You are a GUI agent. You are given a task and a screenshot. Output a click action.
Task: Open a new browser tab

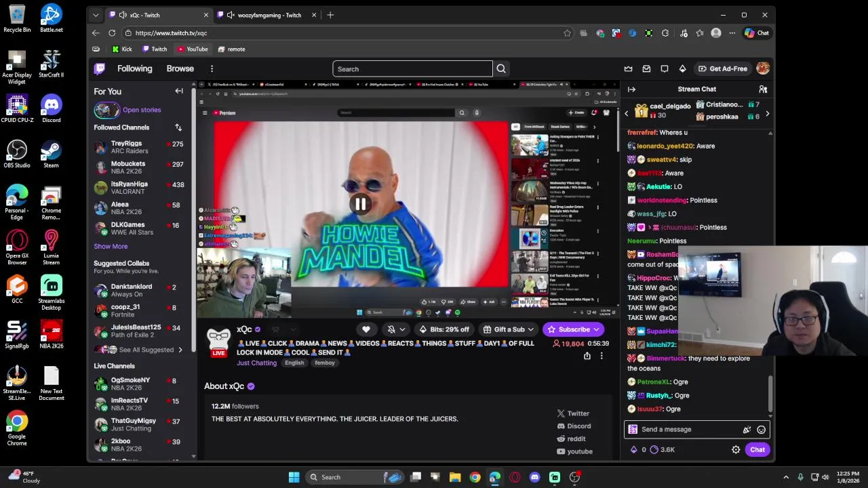click(330, 15)
